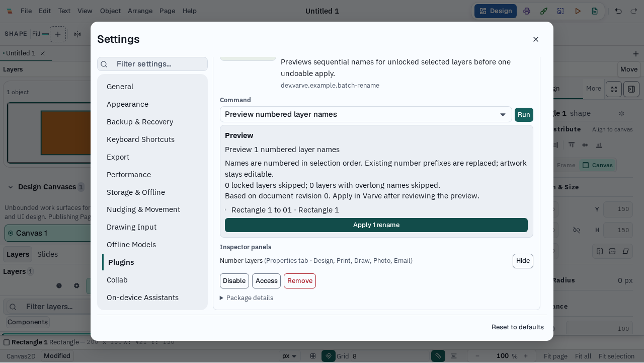Screen dimensions: 644x363
Task: Open the Print mode icon in top toolbar
Action: point(527,11)
